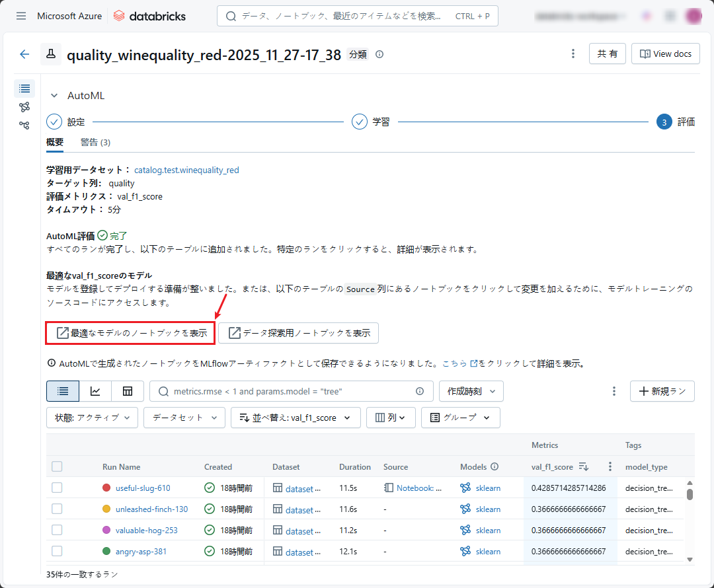
Task: Click the 0.4285714285714286 metric cell
Action: 569,488
